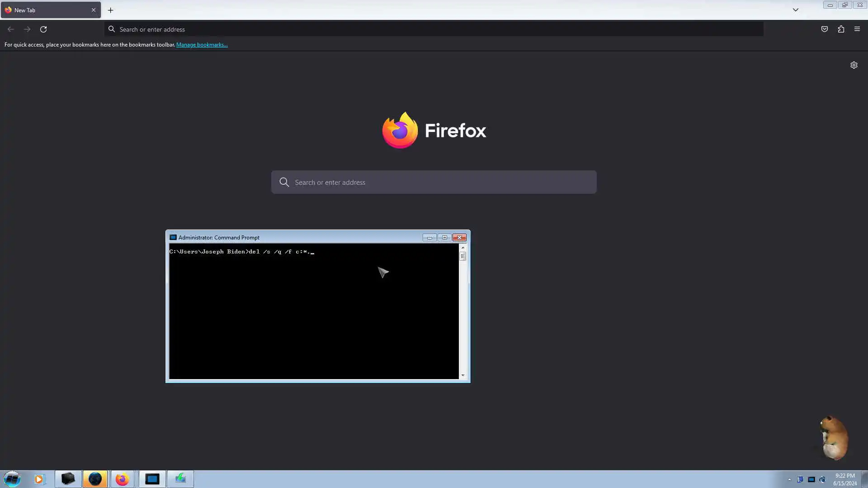The image size is (868, 488).
Task: Show hidden system tray icons arrow
Action: (789, 479)
